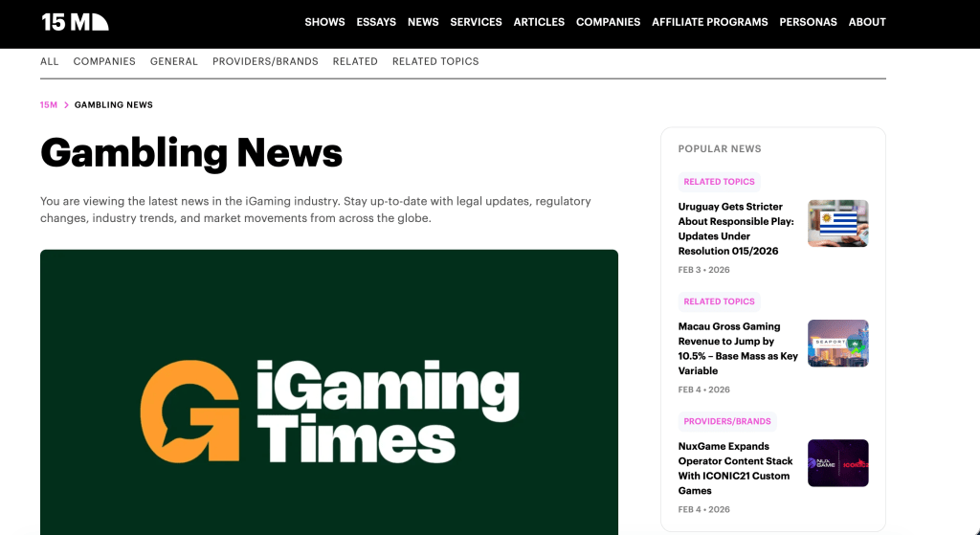Click the GAMBLING NEWS breadcrumb text
Screen dimensions: 980x535
click(114, 105)
